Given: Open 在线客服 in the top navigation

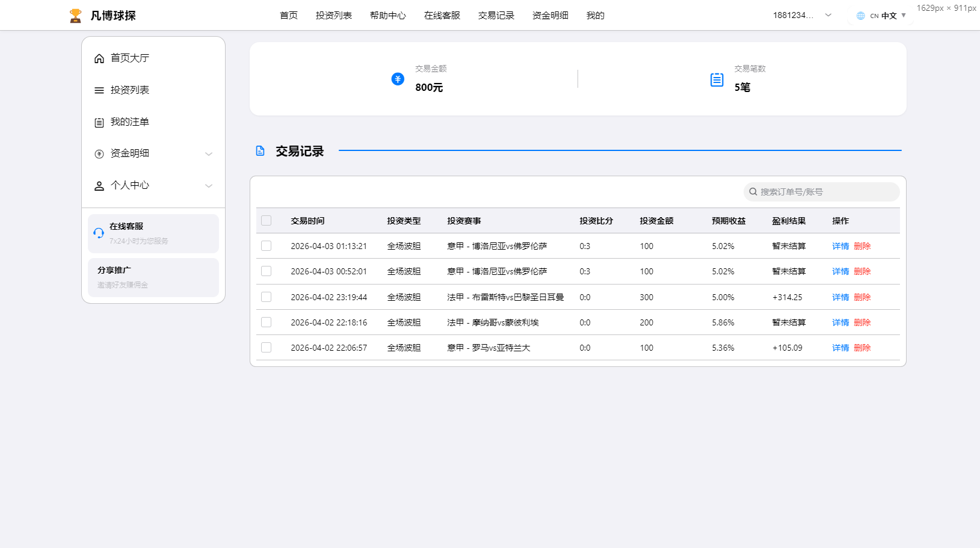Looking at the screenshot, I should click(x=442, y=16).
